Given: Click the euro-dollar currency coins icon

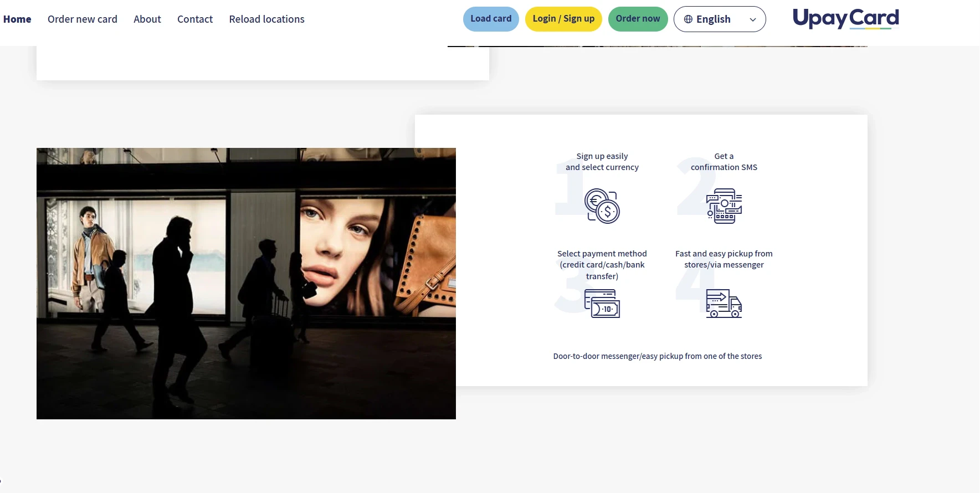Looking at the screenshot, I should 602,206.
